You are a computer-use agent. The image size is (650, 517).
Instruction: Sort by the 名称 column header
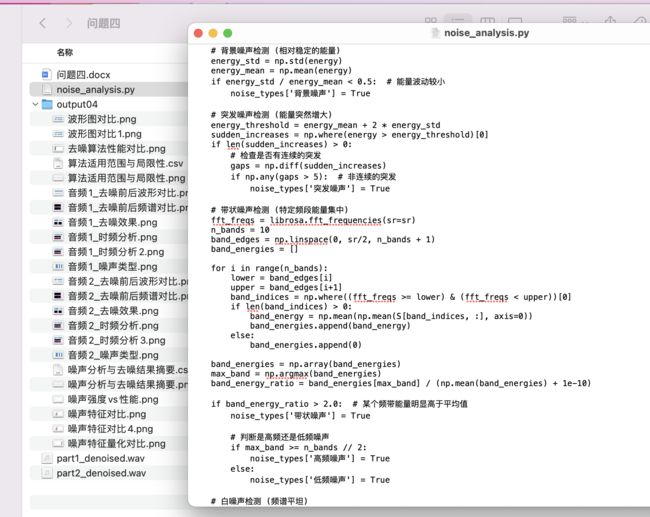[65, 52]
